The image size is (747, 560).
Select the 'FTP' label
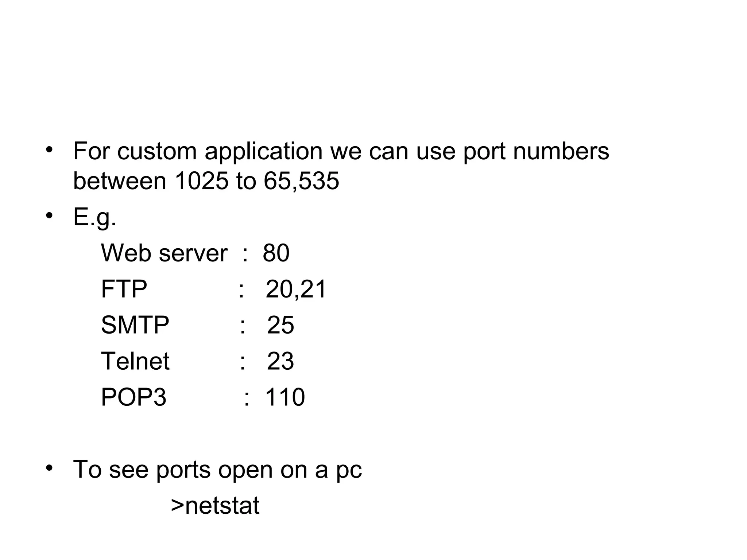pyautogui.click(x=124, y=289)
